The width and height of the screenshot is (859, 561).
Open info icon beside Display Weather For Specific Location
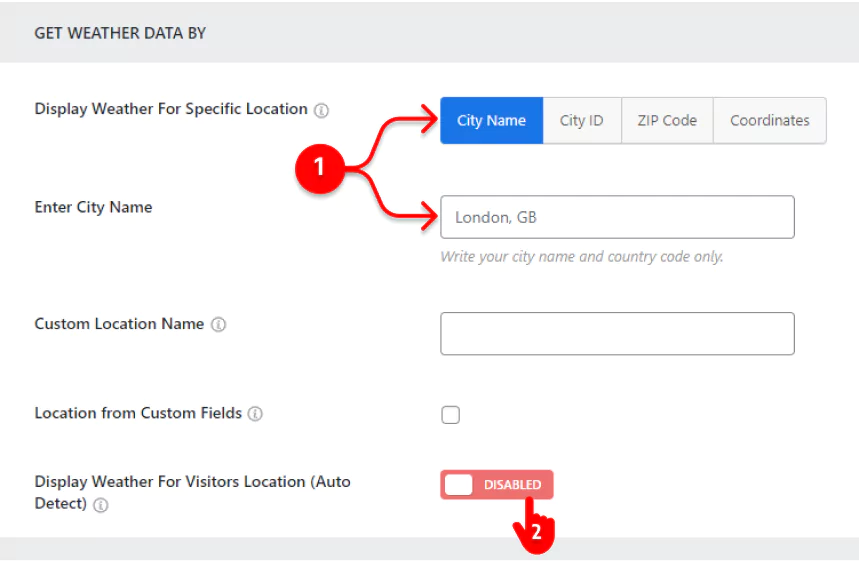(x=321, y=111)
